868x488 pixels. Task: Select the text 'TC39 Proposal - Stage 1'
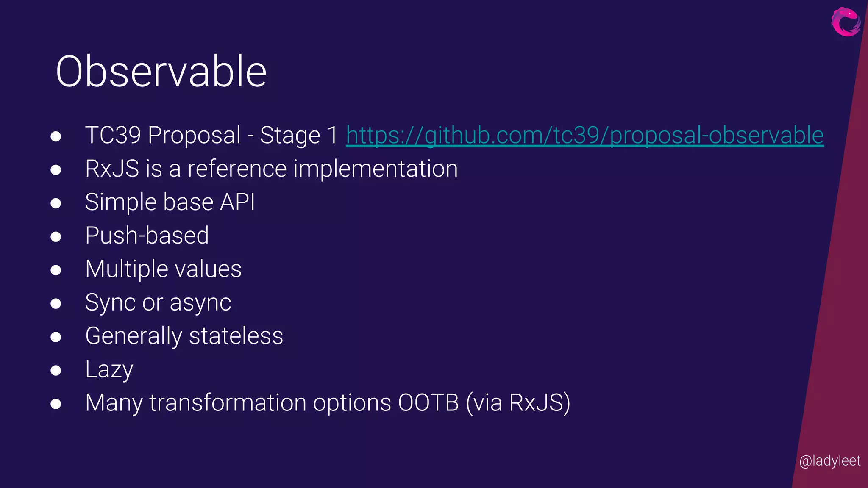click(211, 136)
